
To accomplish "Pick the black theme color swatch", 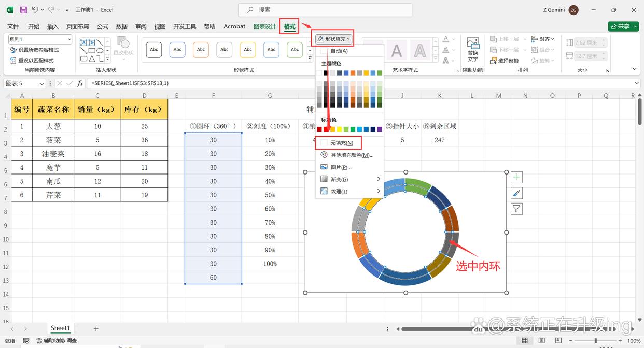I will 326,73.
